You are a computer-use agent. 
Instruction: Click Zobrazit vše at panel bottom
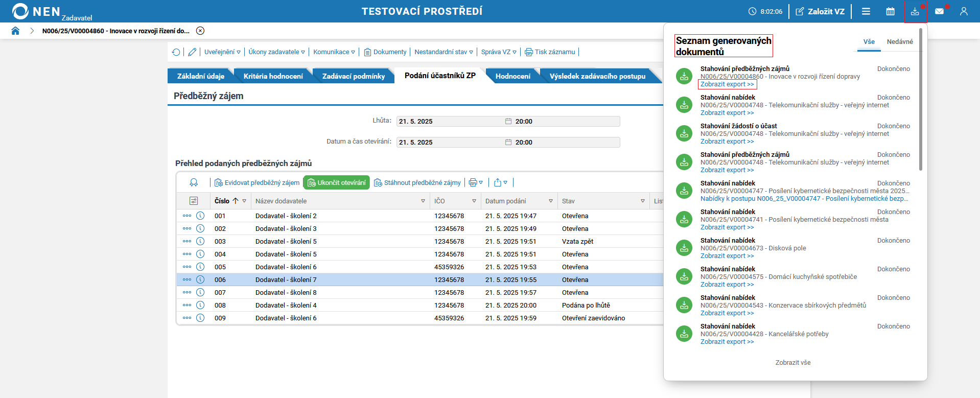point(792,363)
